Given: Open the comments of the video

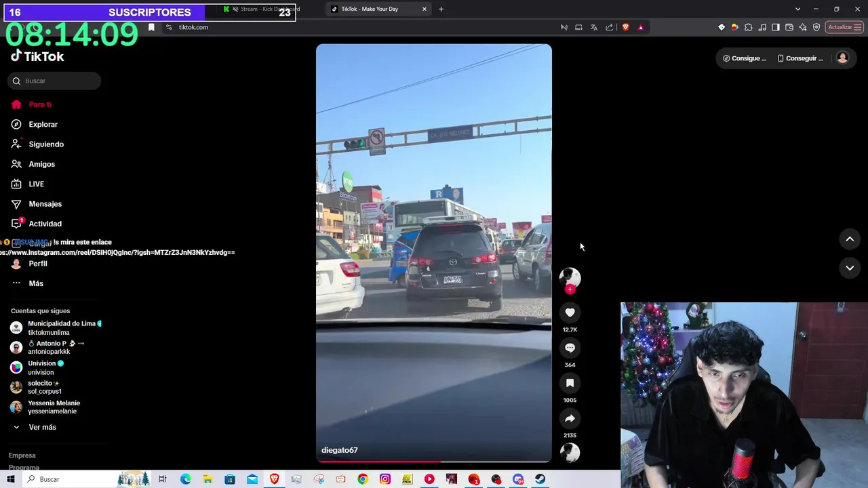Looking at the screenshot, I should point(570,348).
